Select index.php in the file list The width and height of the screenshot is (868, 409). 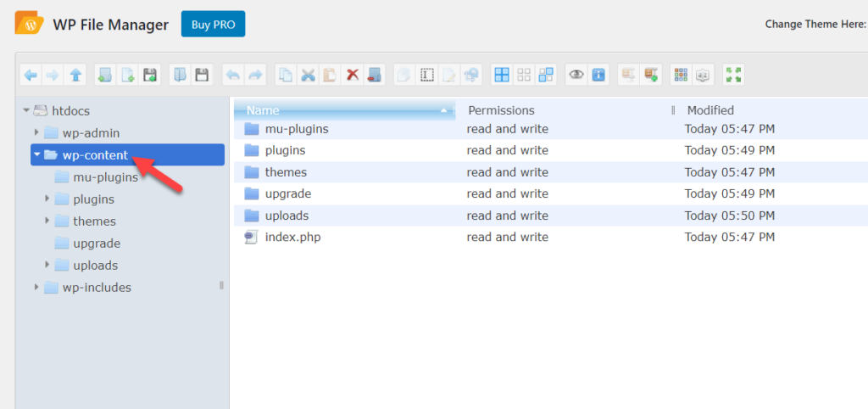(x=551, y=238)
